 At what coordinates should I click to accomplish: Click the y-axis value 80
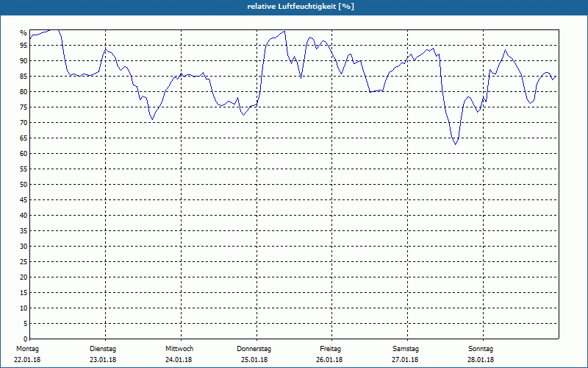pyautogui.click(x=24, y=91)
